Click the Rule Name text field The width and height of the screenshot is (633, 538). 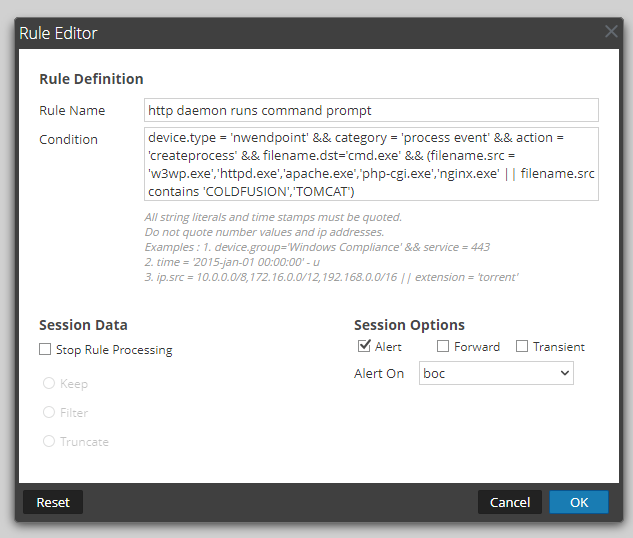pos(371,110)
